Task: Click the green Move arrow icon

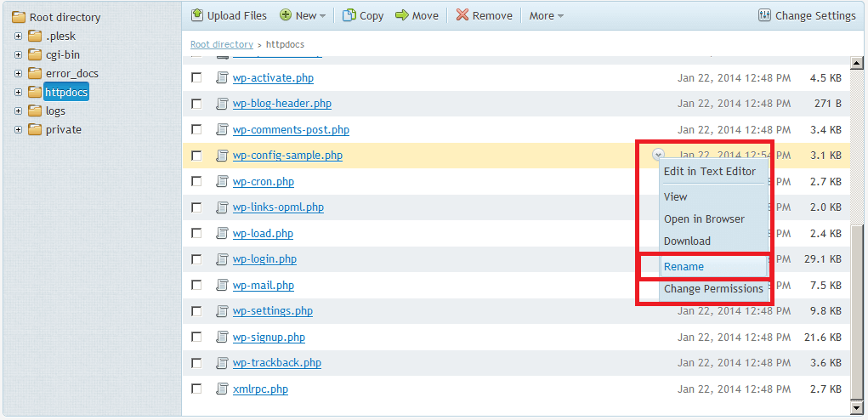Action: (x=402, y=15)
